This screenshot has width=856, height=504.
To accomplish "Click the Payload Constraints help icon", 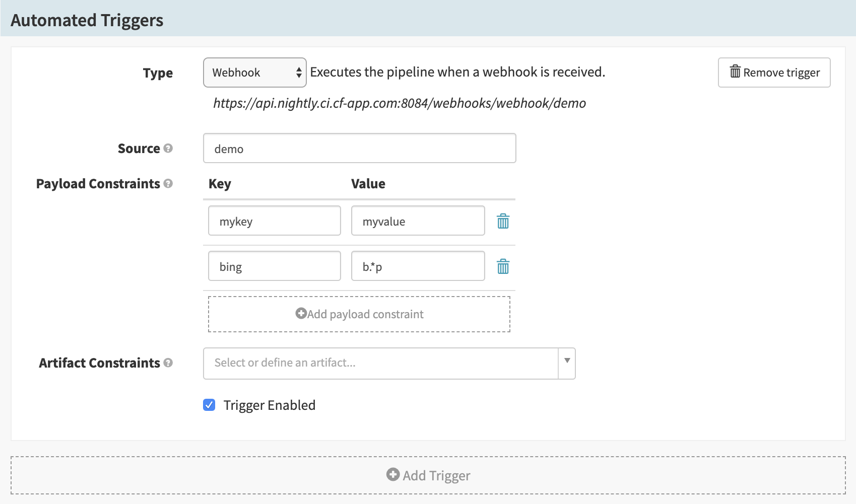I will pyautogui.click(x=168, y=184).
